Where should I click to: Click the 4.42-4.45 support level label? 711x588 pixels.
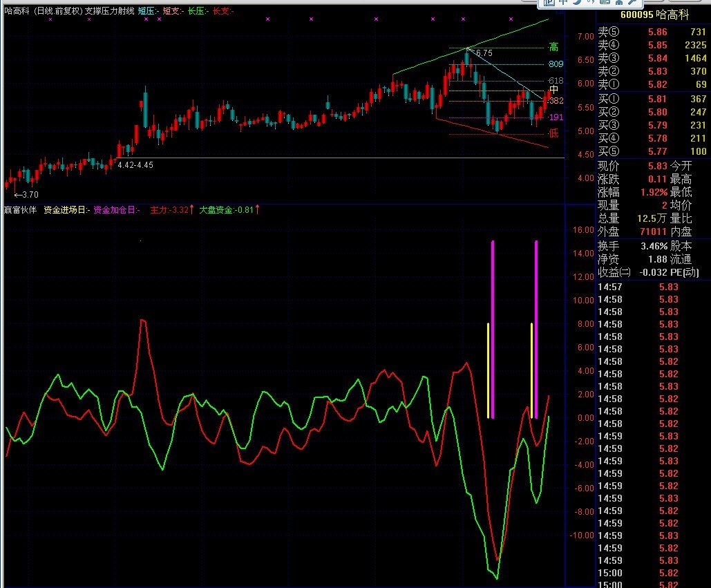135,165
